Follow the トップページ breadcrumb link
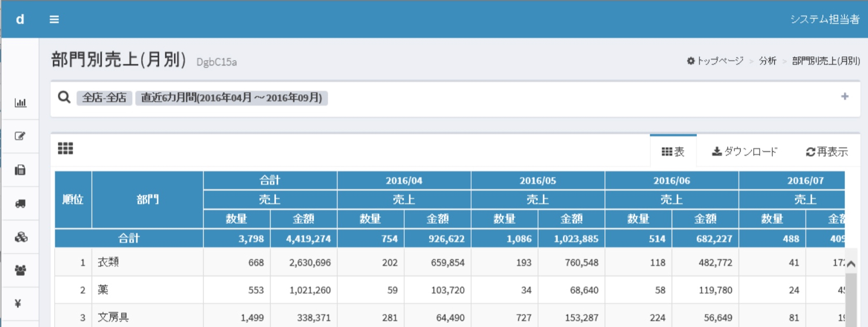 point(715,61)
